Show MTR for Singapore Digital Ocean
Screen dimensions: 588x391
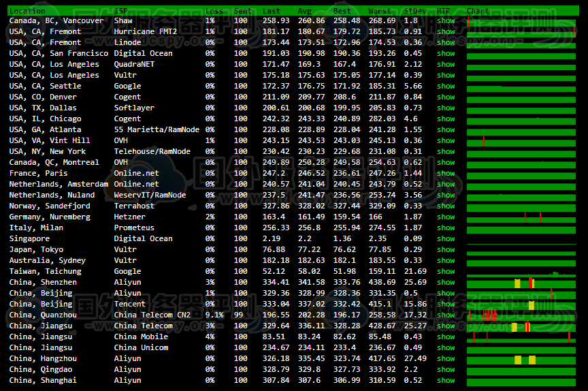[446, 238]
